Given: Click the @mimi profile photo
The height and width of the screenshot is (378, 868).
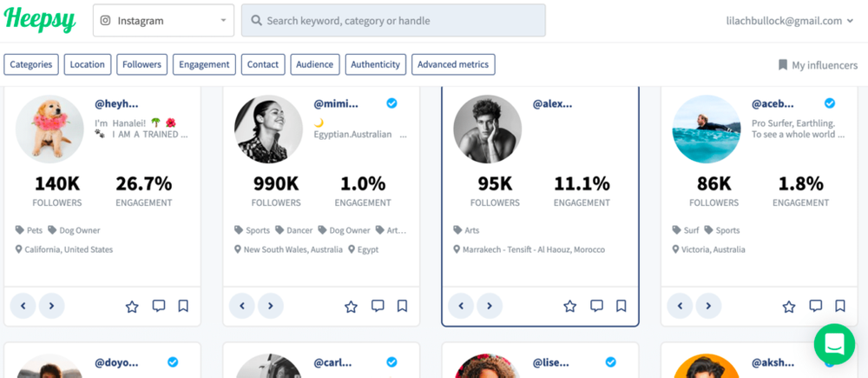Looking at the screenshot, I should click(x=268, y=129).
